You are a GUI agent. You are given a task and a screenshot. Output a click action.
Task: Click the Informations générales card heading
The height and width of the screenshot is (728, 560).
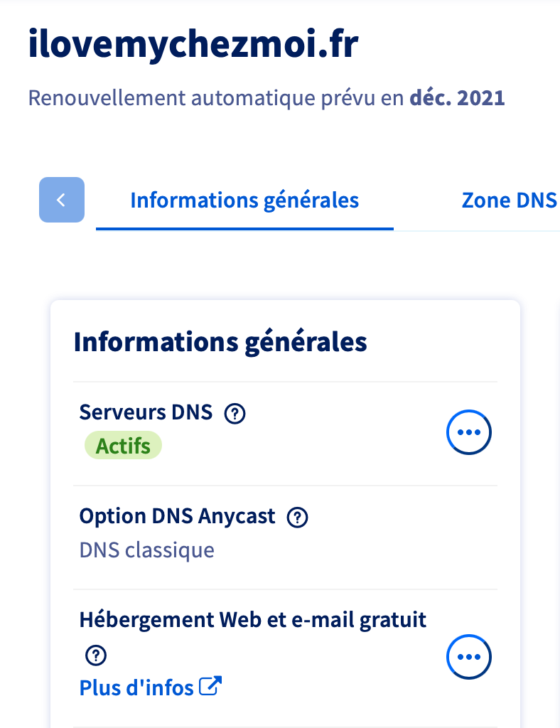[220, 342]
